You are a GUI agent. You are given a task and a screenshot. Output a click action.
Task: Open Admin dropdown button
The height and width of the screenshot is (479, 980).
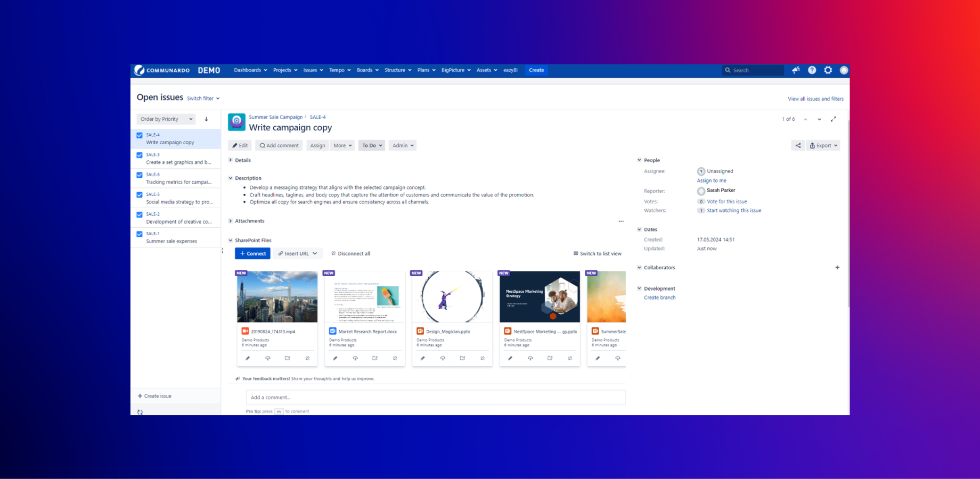click(x=403, y=145)
